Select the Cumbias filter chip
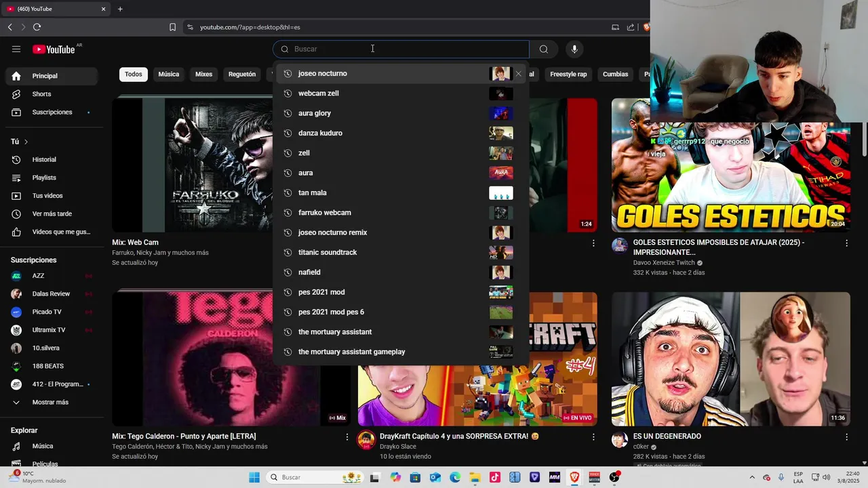Image resolution: width=868 pixels, height=488 pixels. pos(616,74)
